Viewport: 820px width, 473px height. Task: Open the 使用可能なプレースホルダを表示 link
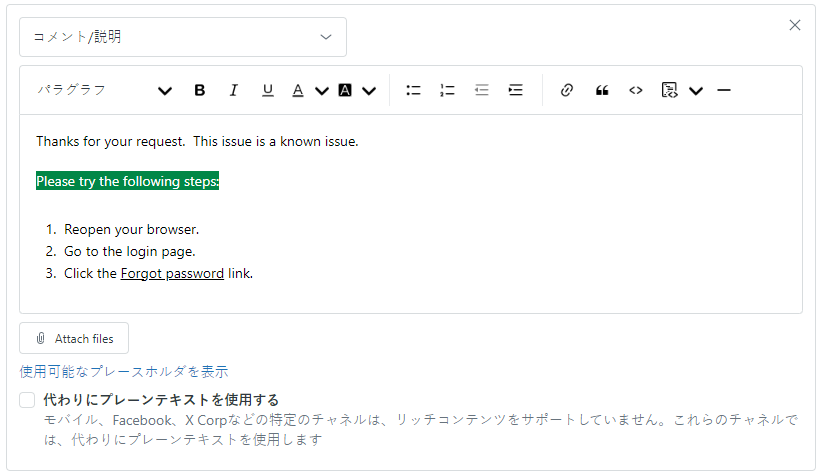124,371
